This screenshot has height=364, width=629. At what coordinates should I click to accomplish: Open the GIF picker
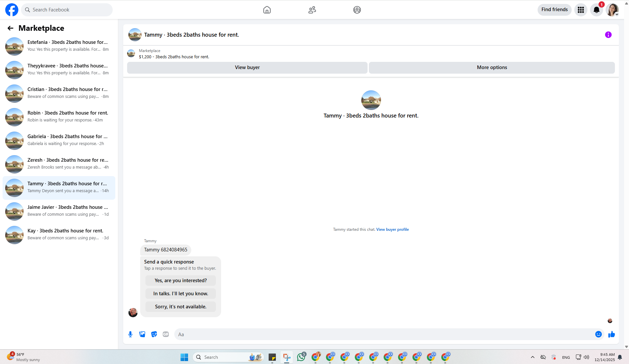pyautogui.click(x=166, y=334)
